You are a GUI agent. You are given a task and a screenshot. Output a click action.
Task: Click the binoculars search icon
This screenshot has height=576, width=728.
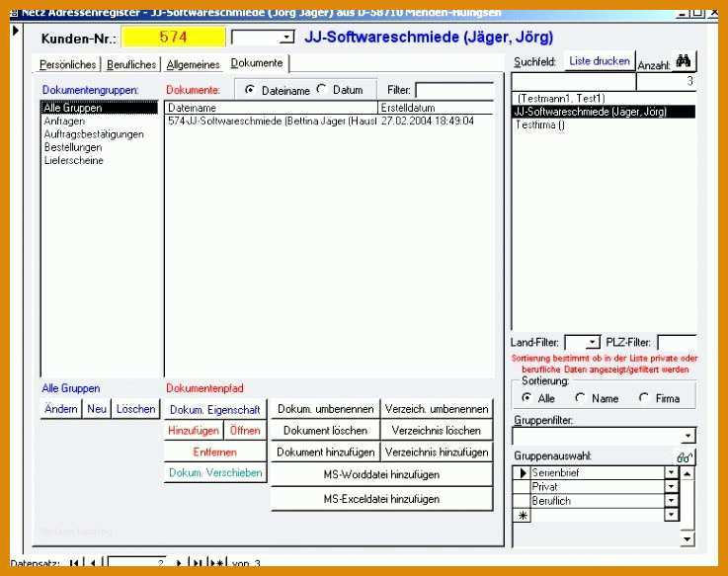click(684, 62)
